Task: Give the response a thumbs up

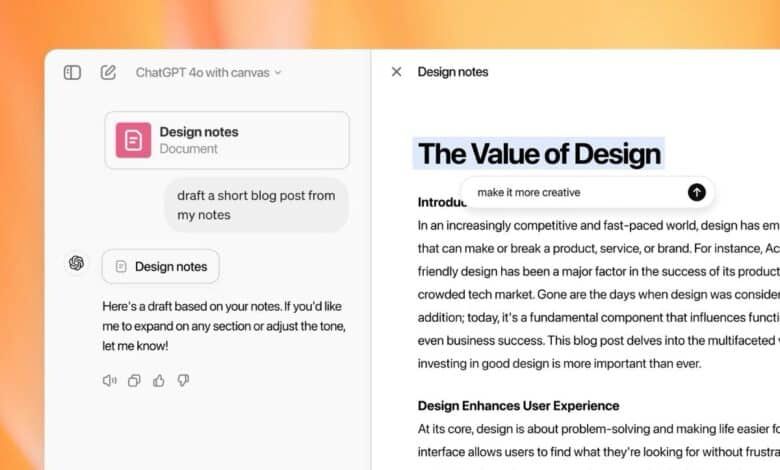Action: (x=159, y=380)
